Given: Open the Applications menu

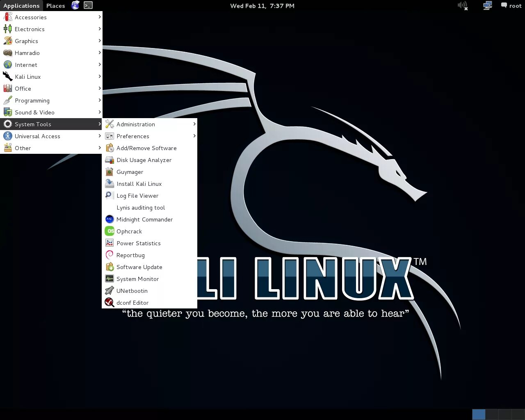Looking at the screenshot, I should 21,6.
